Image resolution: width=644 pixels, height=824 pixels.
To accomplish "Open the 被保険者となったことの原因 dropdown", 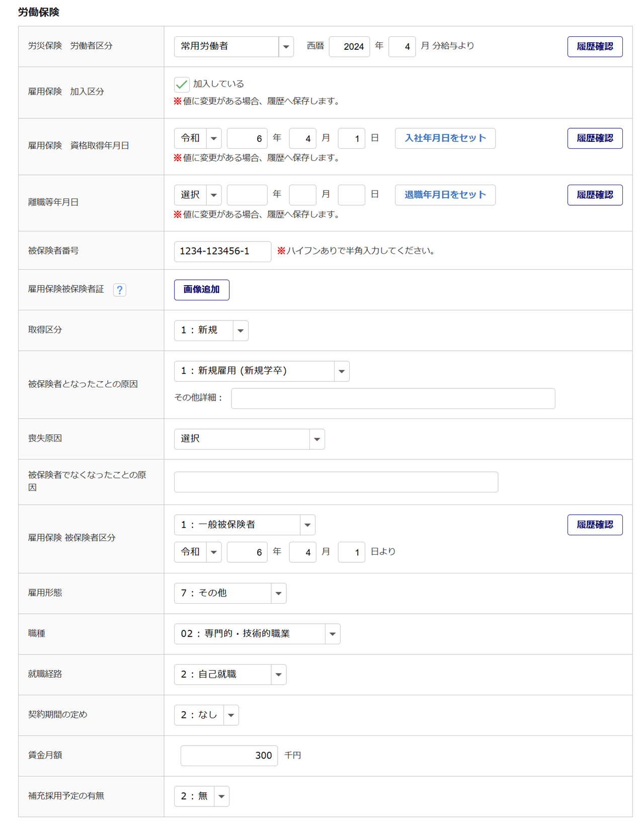I will click(x=261, y=371).
